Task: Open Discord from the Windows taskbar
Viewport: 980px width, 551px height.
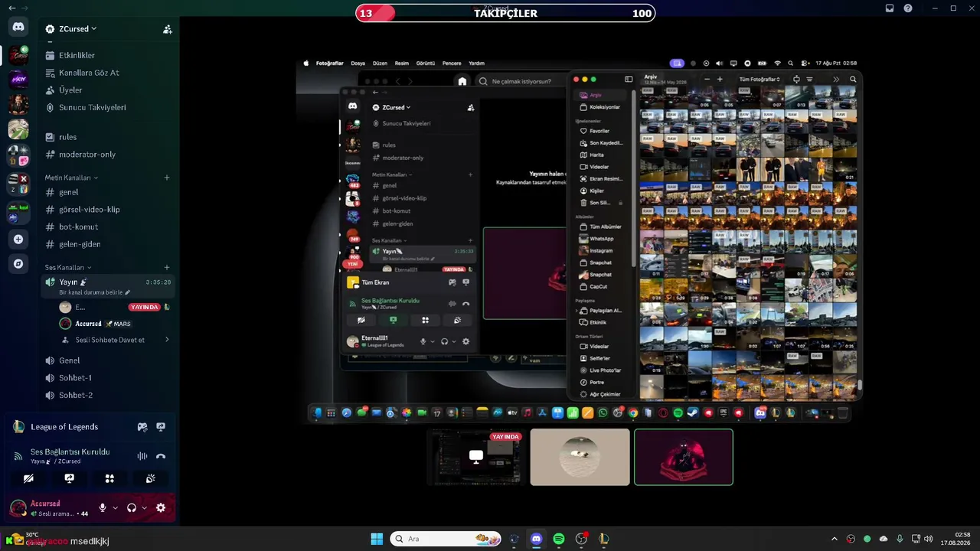Action: click(537, 539)
